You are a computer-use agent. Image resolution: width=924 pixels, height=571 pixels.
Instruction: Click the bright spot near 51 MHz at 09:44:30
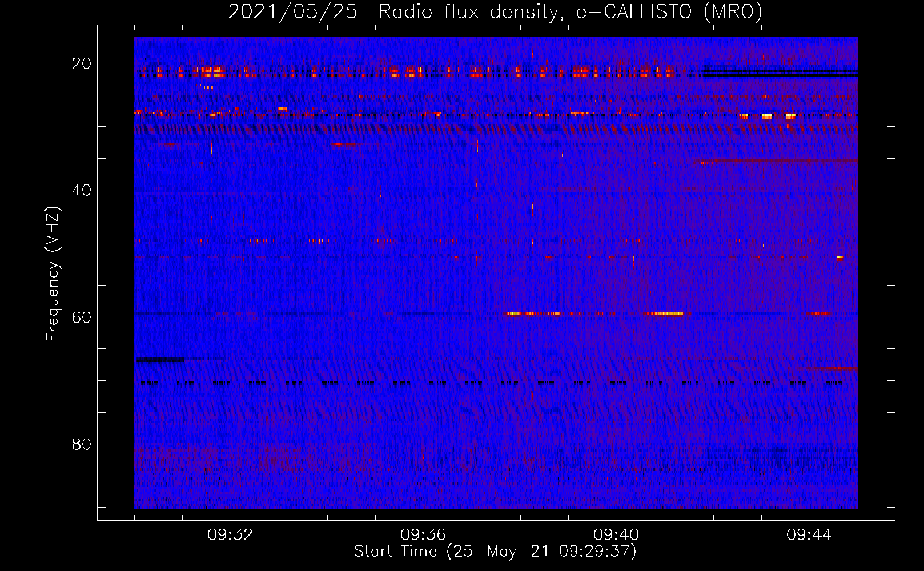coord(839,258)
